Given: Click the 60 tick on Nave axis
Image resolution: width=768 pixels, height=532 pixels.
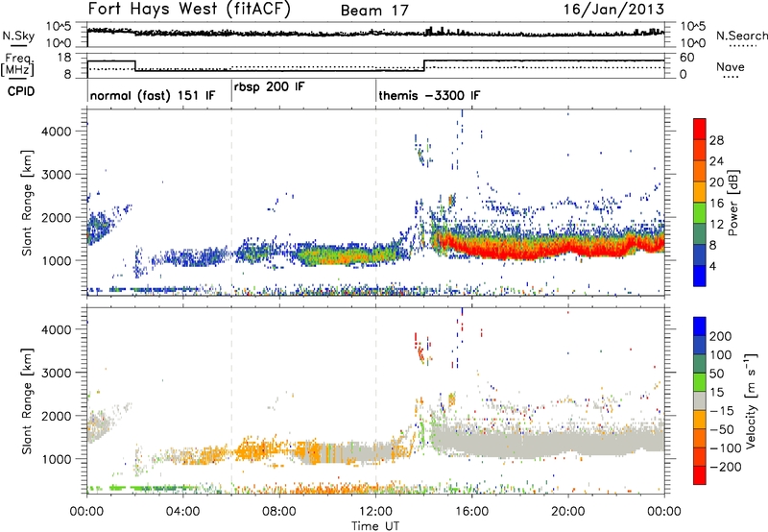Looking at the screenshot, I should tap(686, 58).
